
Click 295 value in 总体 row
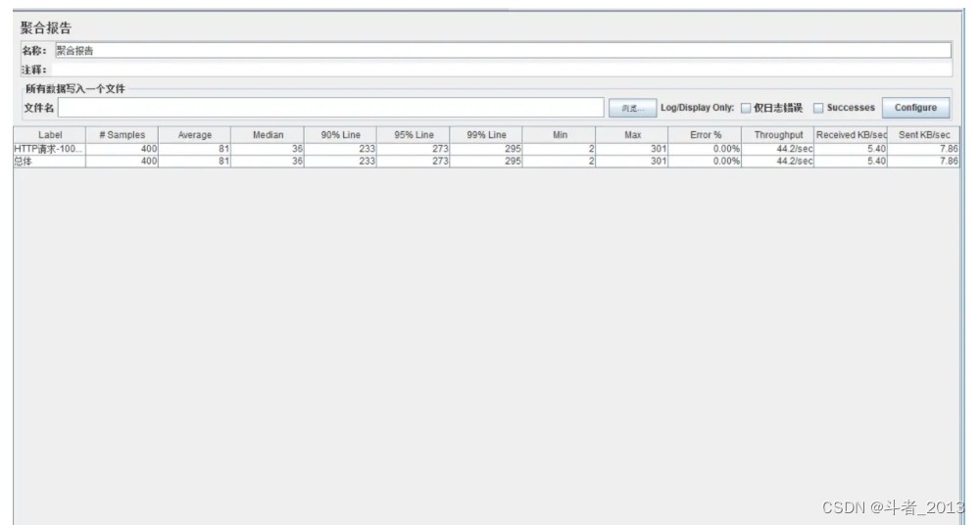click(x=513, y=162)
